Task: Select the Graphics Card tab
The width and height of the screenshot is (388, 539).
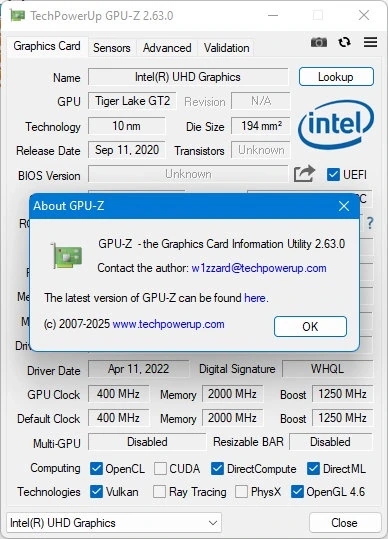Action: (47, 46)
